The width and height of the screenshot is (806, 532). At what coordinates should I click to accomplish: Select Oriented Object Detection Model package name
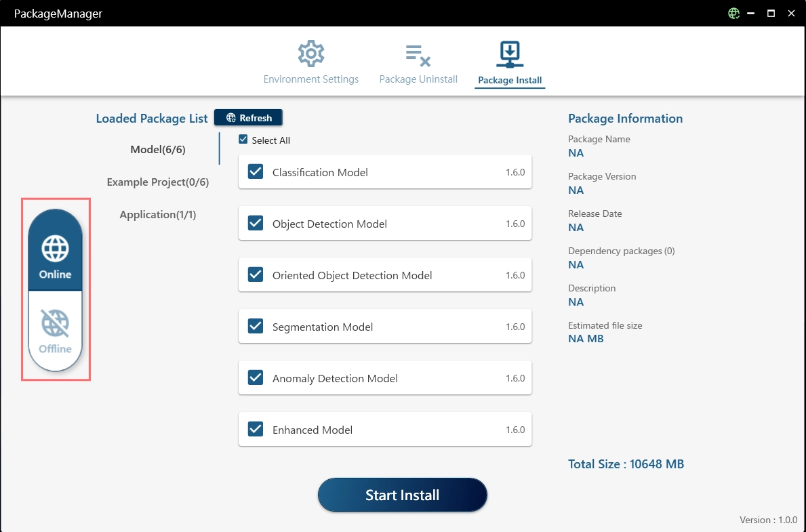(x=352, y=276)
